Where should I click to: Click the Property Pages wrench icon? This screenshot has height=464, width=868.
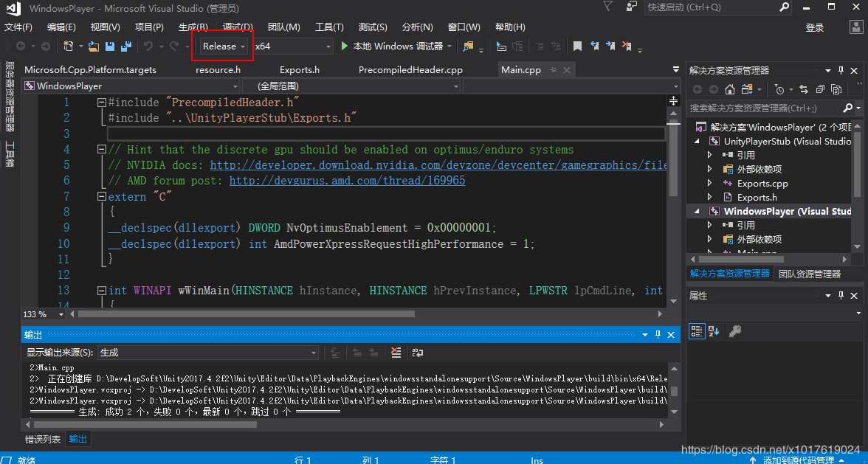735,331
